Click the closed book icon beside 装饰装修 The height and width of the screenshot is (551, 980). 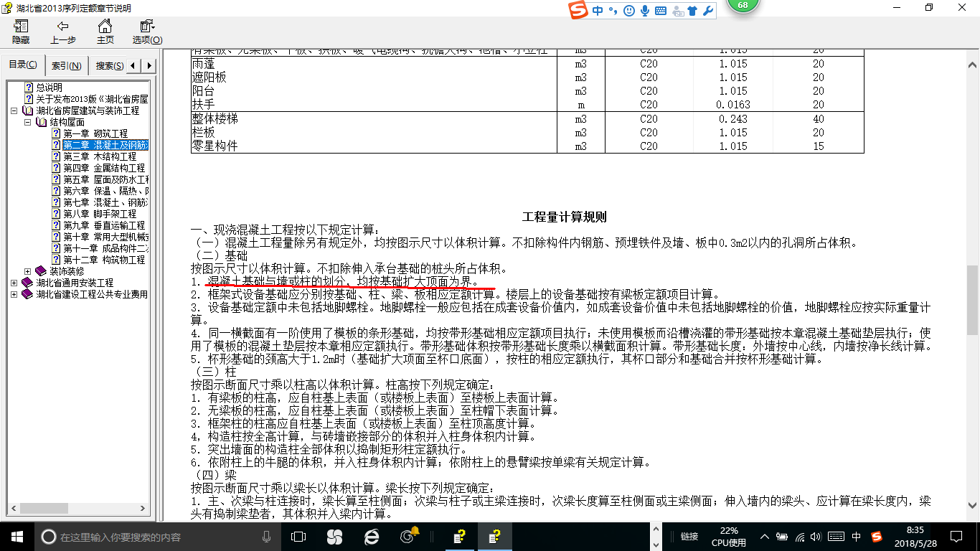[x=41, y=271]
